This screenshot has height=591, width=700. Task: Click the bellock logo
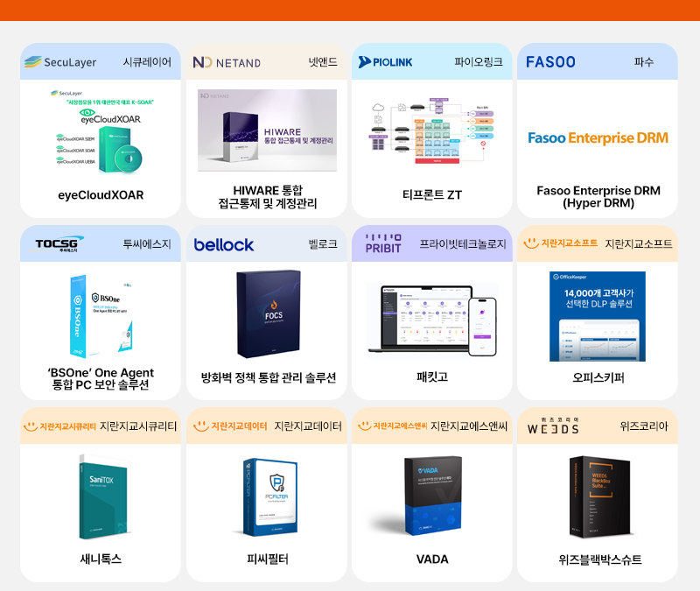coord(224,245)
